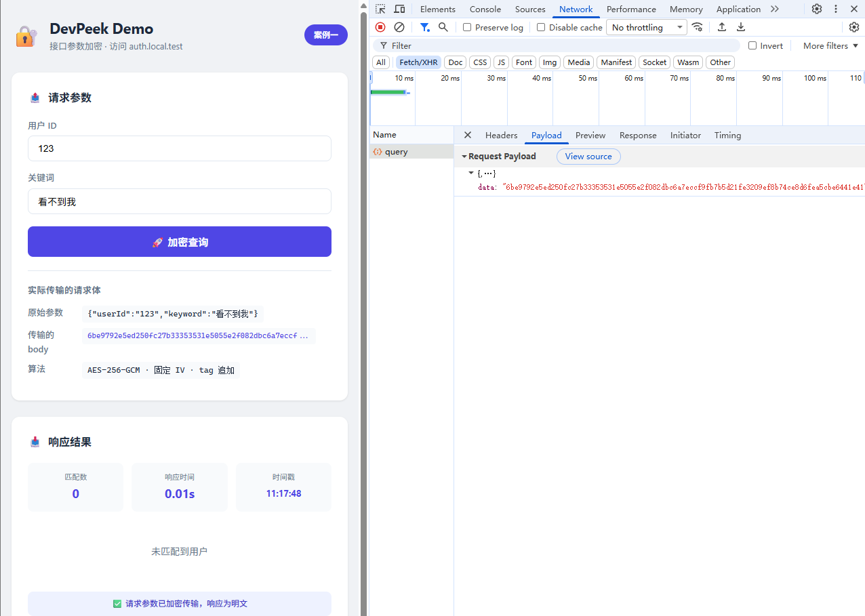Open the Response tab
Image resolution: width=865 pixels, height=616 pixels.
(638, 135)
